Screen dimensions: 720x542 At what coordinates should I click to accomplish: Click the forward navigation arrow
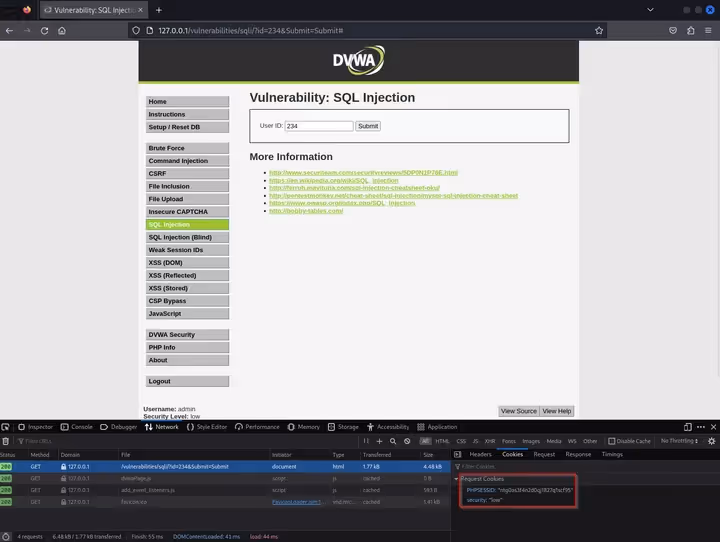pos(27,31)
